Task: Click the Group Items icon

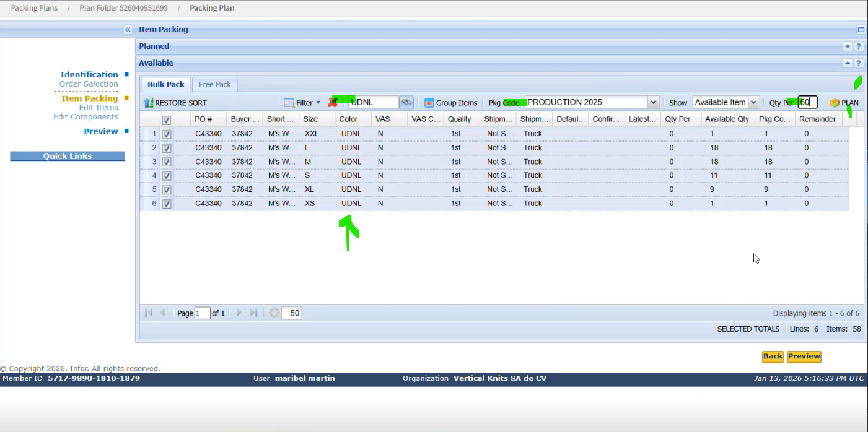Action: pos(429,103)
